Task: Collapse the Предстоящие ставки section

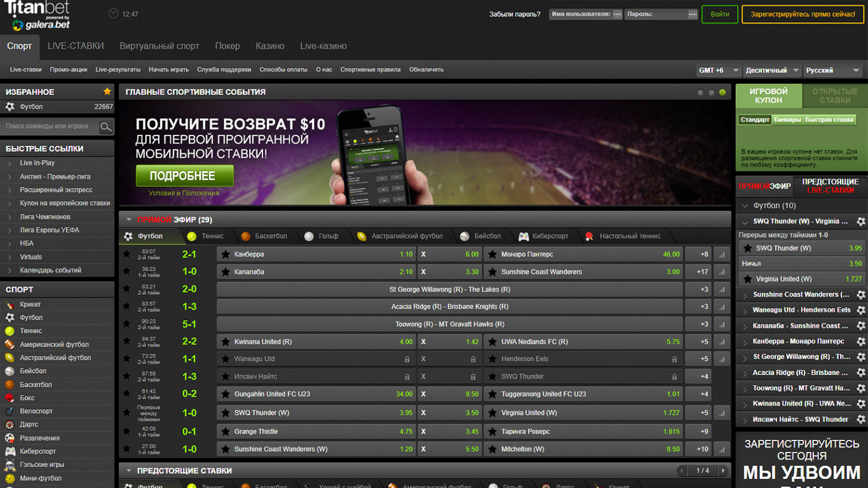Action: (x=128, y=471)
